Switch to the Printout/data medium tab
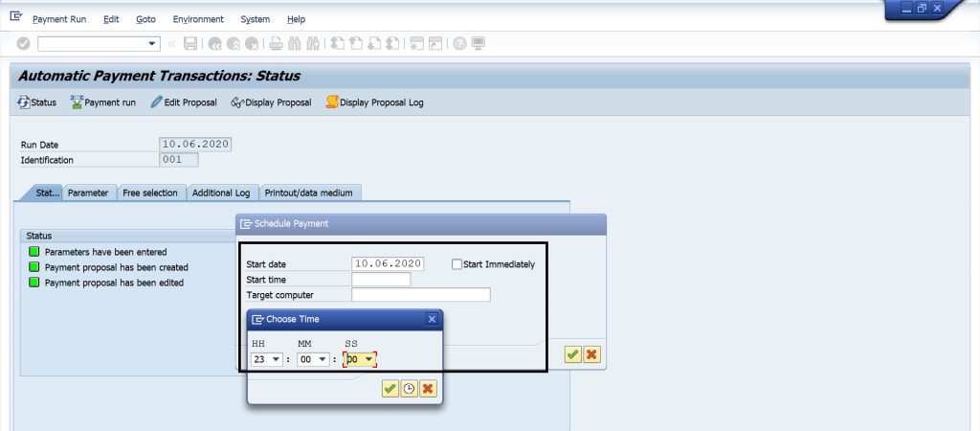This screenshot has width=980, height=431. (309, 193)
